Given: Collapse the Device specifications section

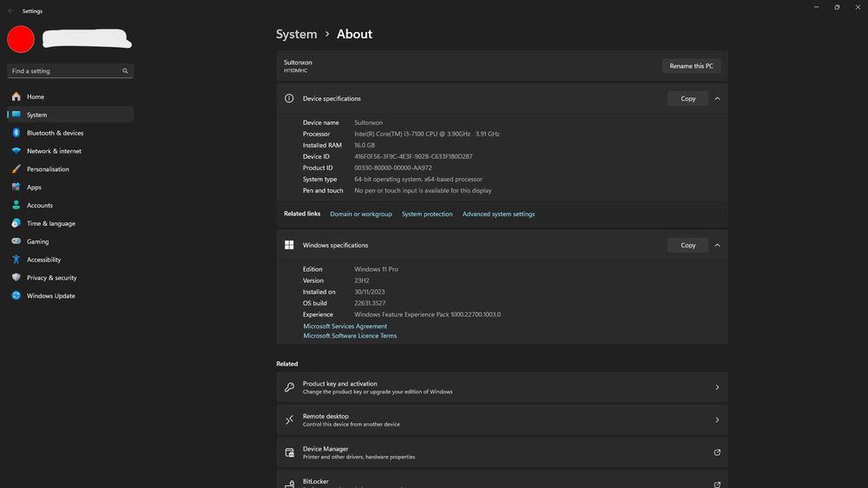Looking at the screenshot, I should 717,99.
